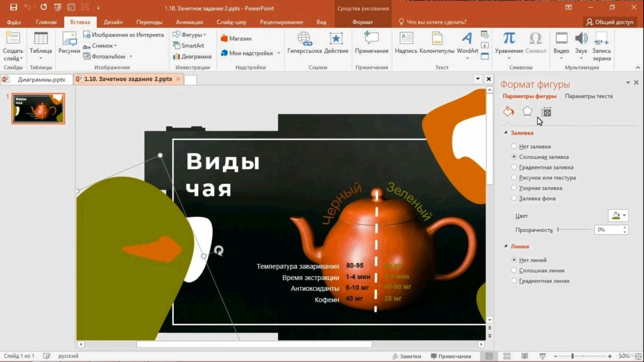Expand the Фигуры shapes dropdown
Screen dimensions: 644x362
pyautogui.click(x=189, y=35)
